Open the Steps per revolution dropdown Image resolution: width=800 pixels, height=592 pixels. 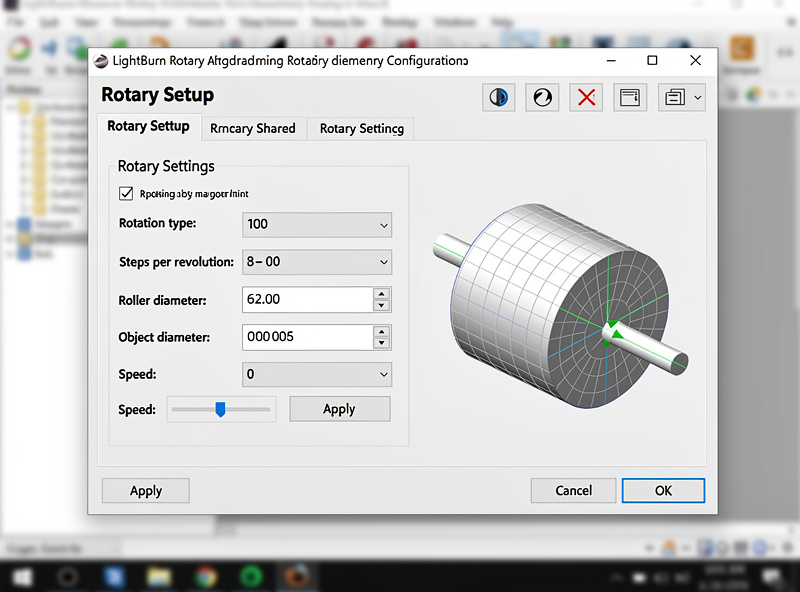tap(317, 262)
